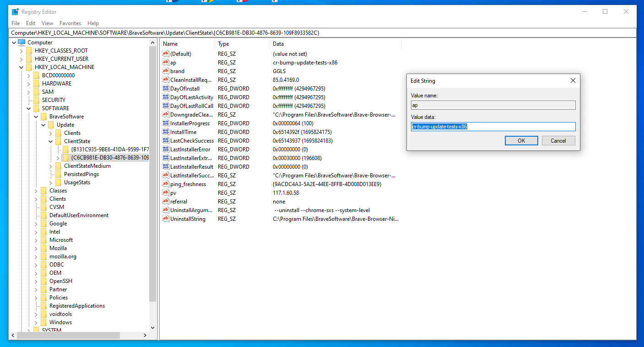
Task: Click the Computer icon in the tree
Action: [x=21, y=42]
